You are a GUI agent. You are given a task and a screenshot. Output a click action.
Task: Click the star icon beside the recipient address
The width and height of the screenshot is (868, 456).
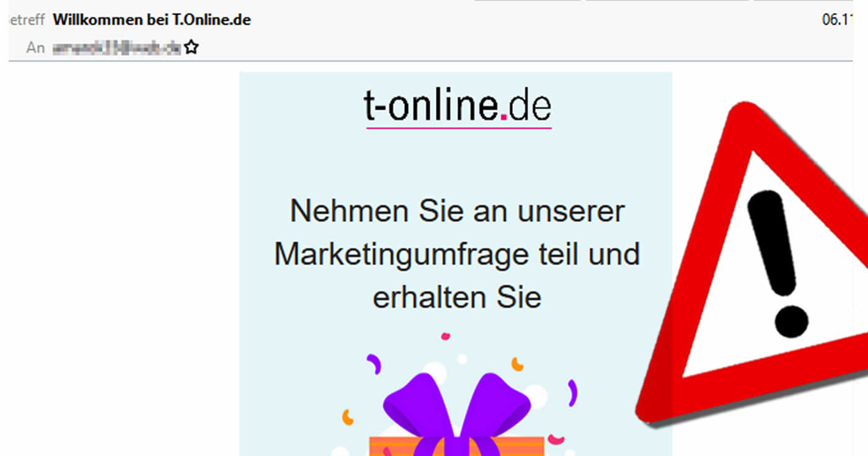click(x=191, y=47)
